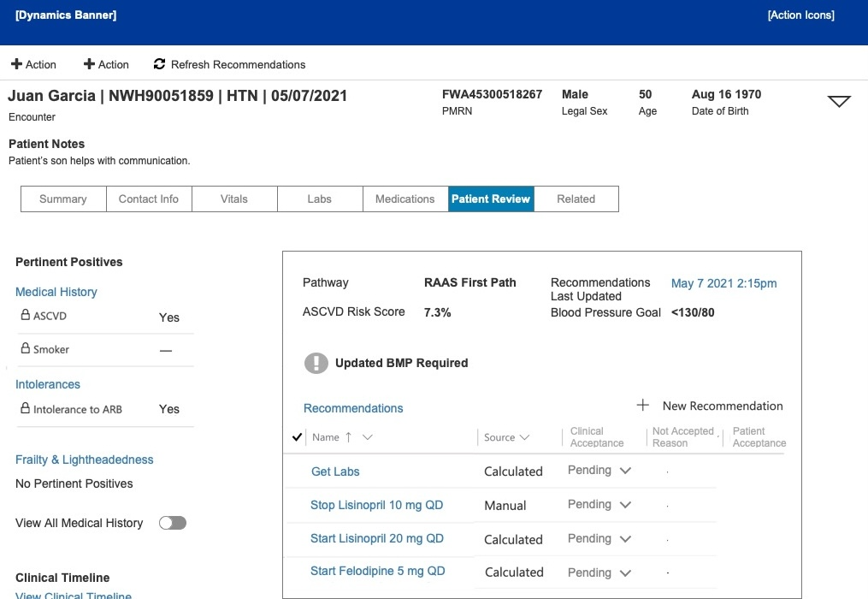Click 'Manual' source in Stop Lisinopril row

pos(505,506)
